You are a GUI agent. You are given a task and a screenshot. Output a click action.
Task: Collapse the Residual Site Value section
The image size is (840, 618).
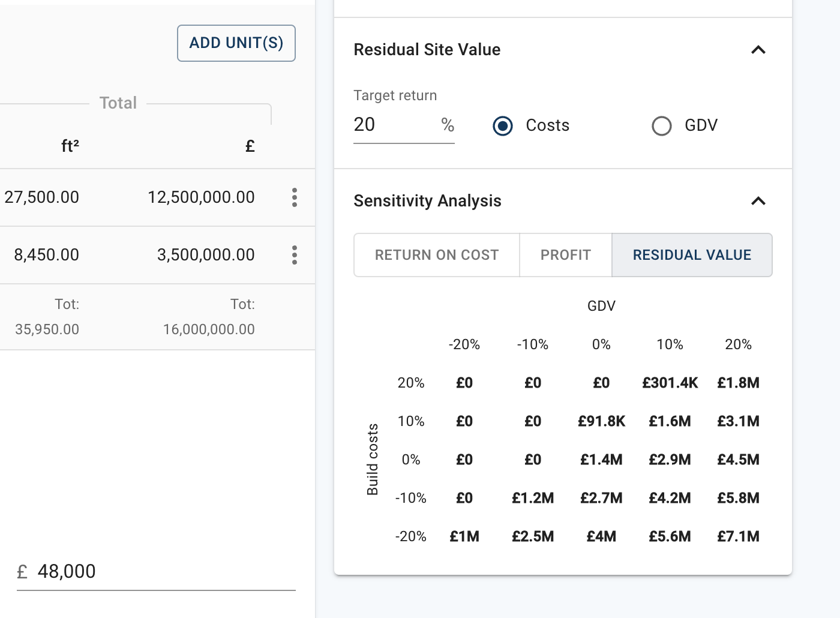pyautogui.click(x=758, y=50)
